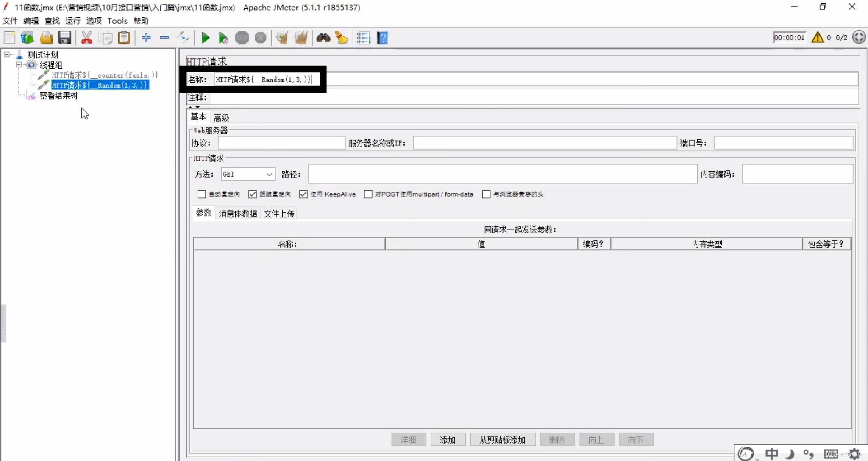Open the 运行 menu
868x461 pixels.
click(x=73, y=21)
